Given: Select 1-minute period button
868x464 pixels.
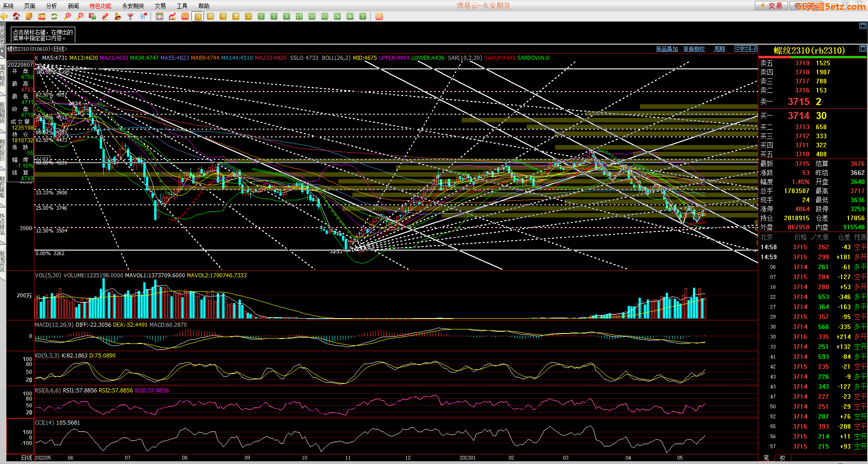Looking at the screenshot, I should click(261, 16).
